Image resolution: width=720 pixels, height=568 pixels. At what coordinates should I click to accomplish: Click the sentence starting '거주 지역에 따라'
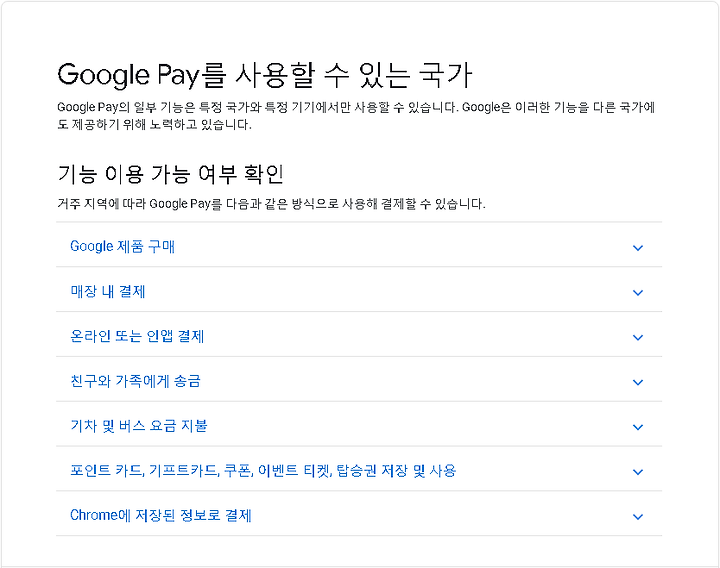[271, 203]
